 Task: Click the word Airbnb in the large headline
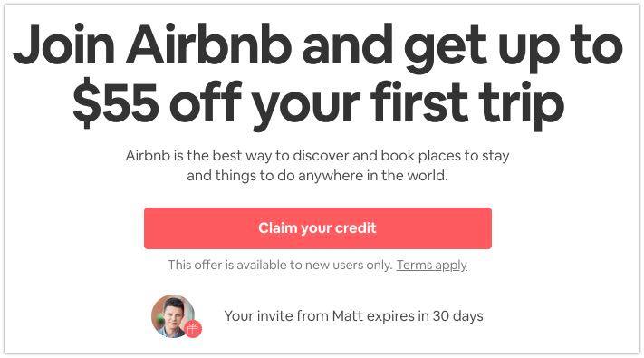coord(208,44)
